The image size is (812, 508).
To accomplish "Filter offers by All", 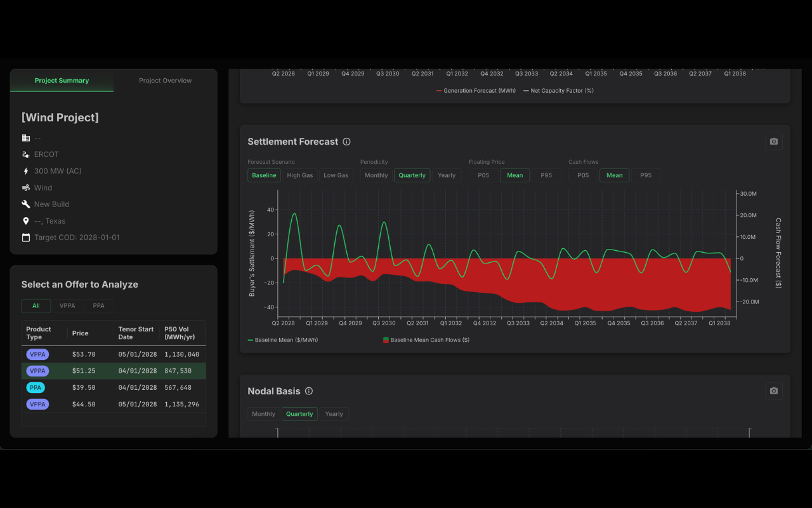I will (36, 306).
